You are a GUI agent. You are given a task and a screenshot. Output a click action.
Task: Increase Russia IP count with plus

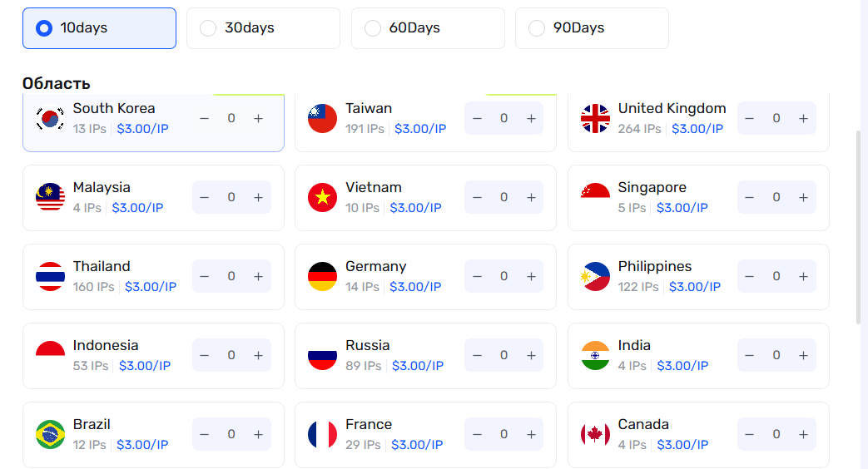point(531,355)
